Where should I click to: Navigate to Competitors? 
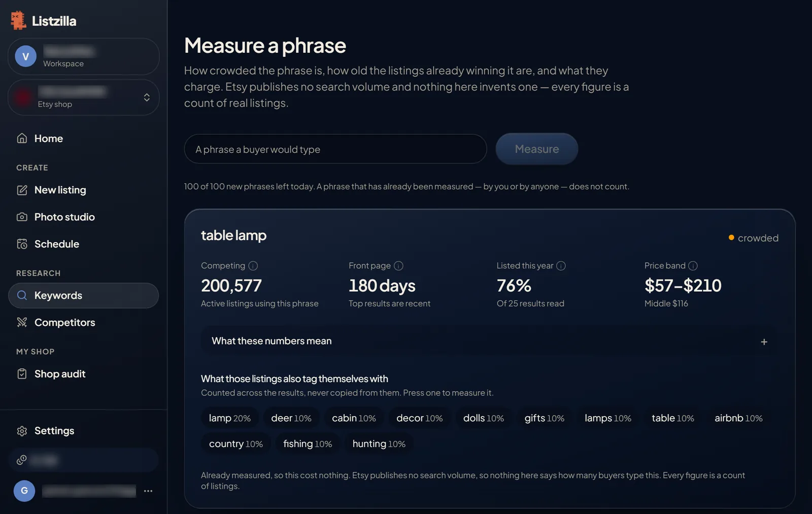pyautogui.click(x=83, y=323)
